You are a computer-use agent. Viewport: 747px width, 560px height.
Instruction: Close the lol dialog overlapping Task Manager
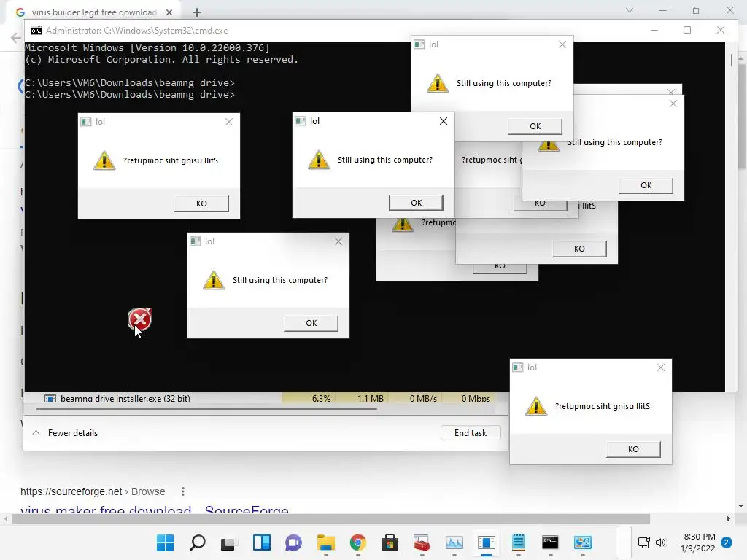[661, 367]
